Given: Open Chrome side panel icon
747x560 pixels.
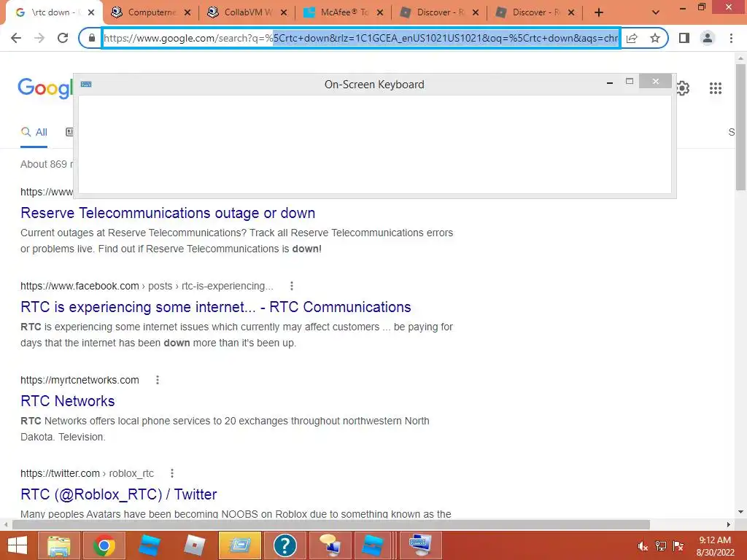Looking at the screenshot, I should point(684,38).
